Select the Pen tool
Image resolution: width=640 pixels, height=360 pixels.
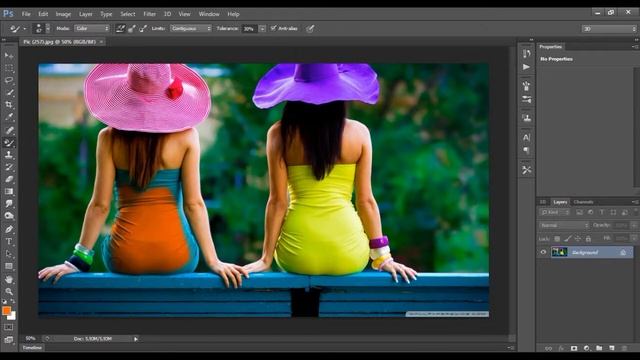point(9,229)
